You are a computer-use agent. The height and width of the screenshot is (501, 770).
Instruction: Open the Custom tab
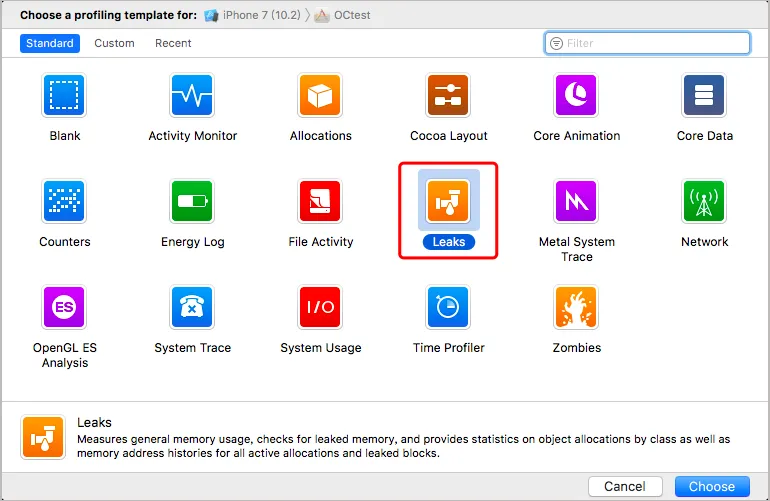point(114,43)
